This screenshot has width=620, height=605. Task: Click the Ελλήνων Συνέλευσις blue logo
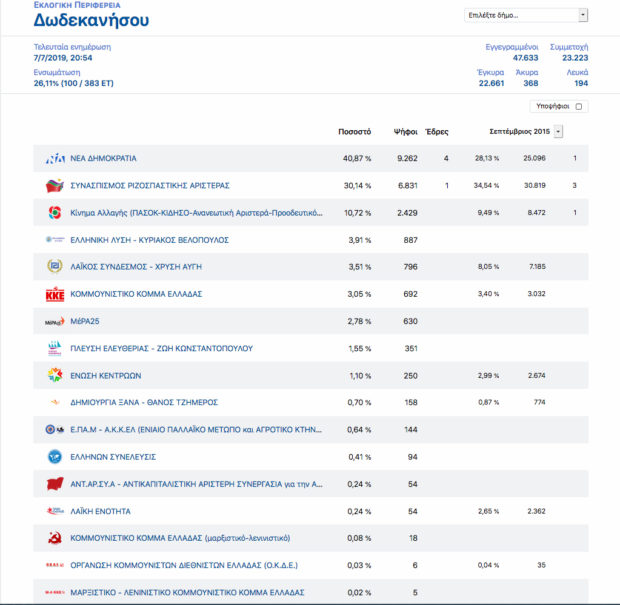[x=55, y=457]
